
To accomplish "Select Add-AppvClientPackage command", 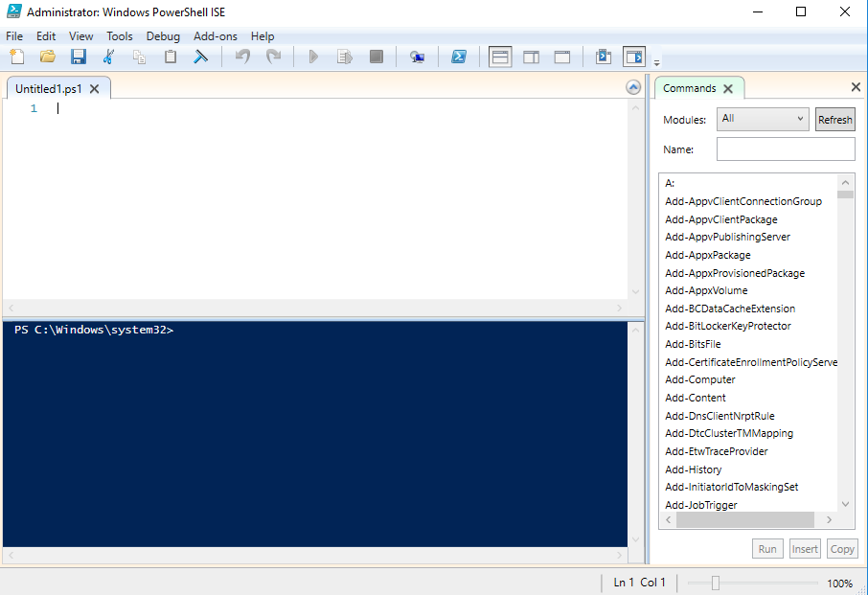I will tap(721, 219).
